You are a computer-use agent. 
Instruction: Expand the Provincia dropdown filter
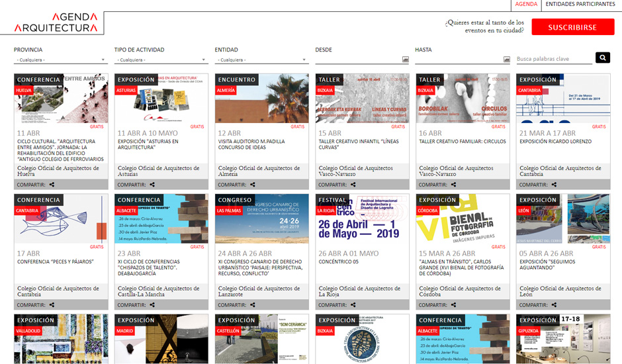[60, 60]
